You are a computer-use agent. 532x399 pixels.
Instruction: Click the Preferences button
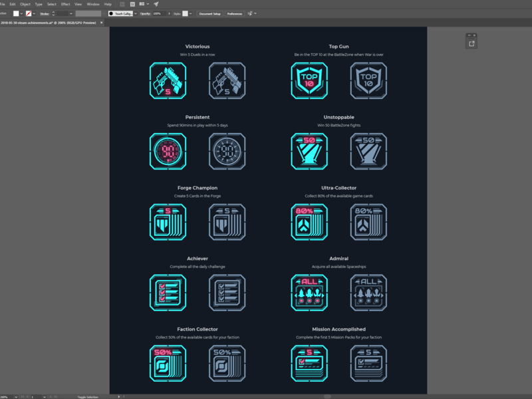235,13
